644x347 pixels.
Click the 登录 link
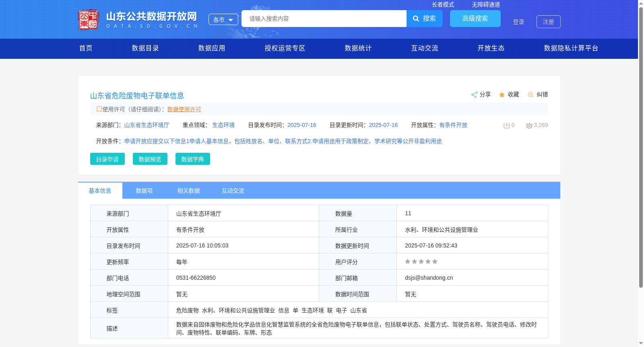518,22
